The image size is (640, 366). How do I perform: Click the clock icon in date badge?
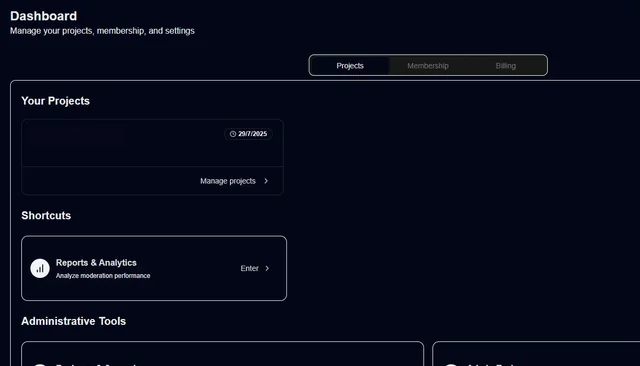(x=233, y=134)
